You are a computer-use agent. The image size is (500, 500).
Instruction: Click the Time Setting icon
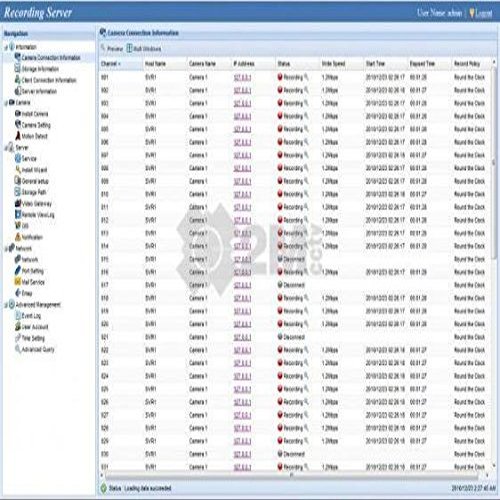[18, 338]
